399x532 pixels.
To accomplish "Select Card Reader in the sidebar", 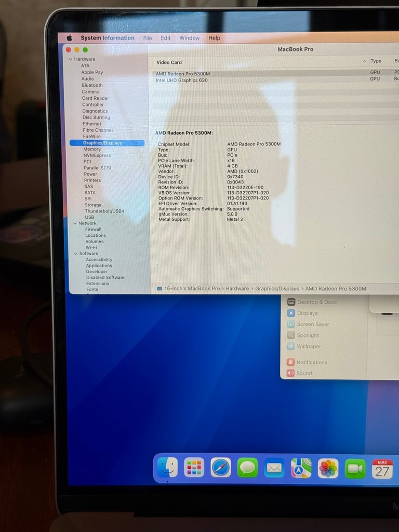I will click(96, 98).
